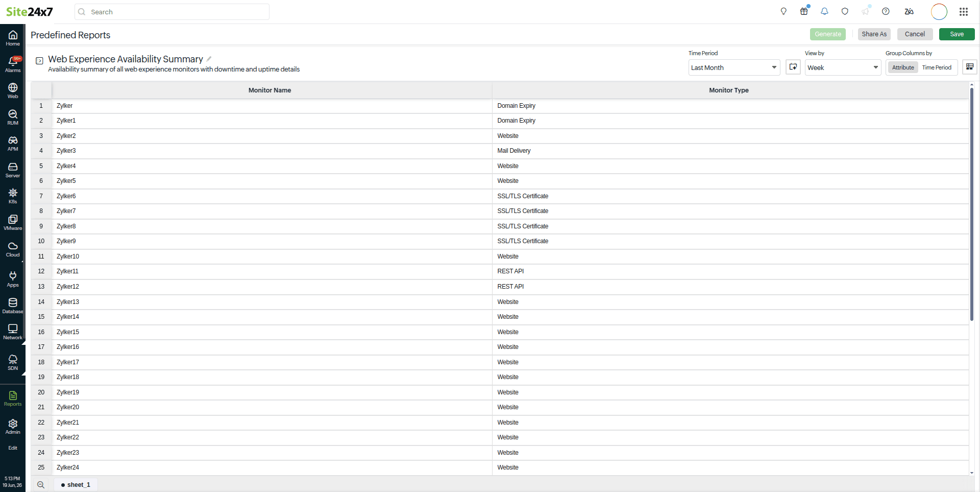
Task: Open the announcements megaphone icon
Action: point(865,11)
